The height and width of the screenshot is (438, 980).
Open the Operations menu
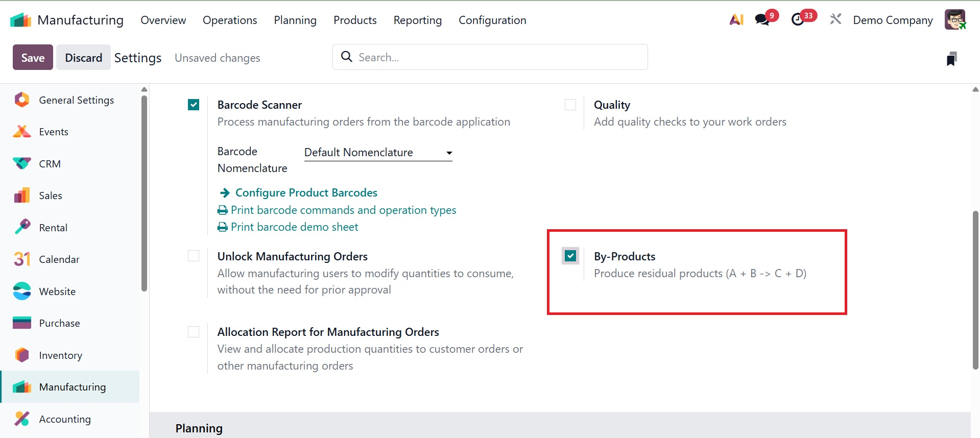click(x=230, y=20)
